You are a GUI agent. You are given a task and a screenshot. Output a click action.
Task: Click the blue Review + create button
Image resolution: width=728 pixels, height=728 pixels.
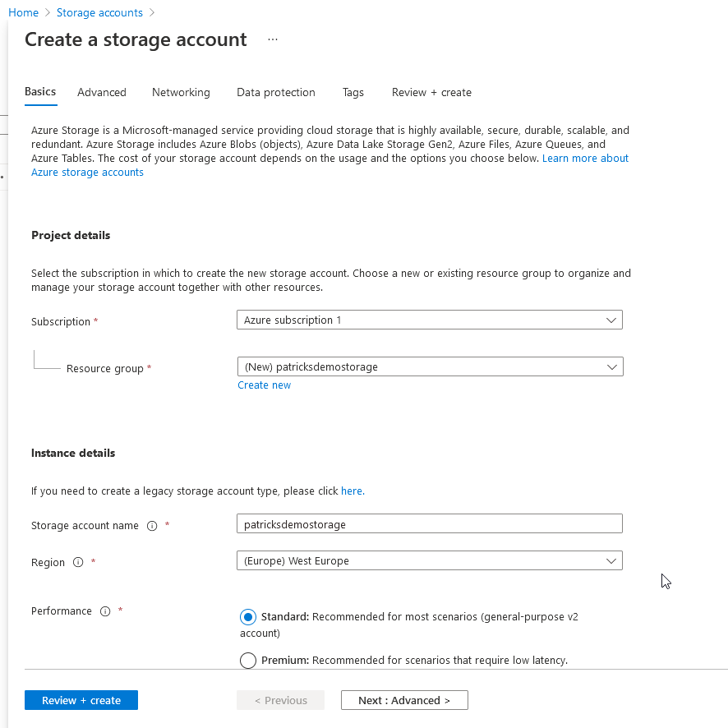(81, 700)
